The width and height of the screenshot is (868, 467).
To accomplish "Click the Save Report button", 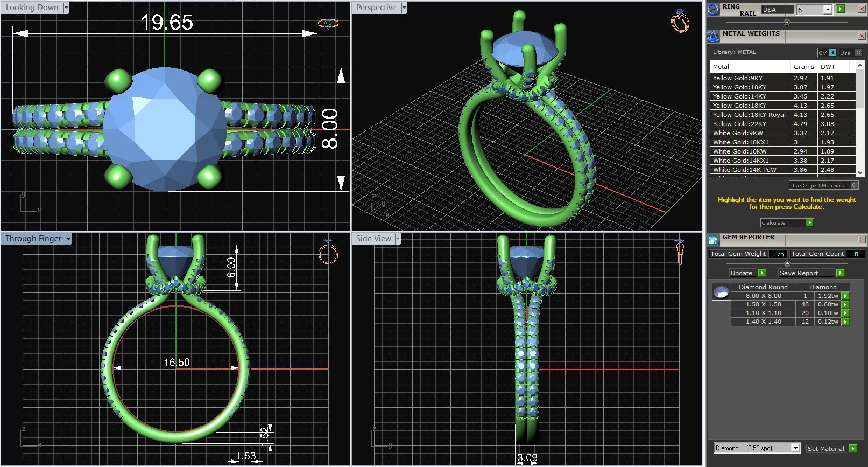I will (807, 273).
